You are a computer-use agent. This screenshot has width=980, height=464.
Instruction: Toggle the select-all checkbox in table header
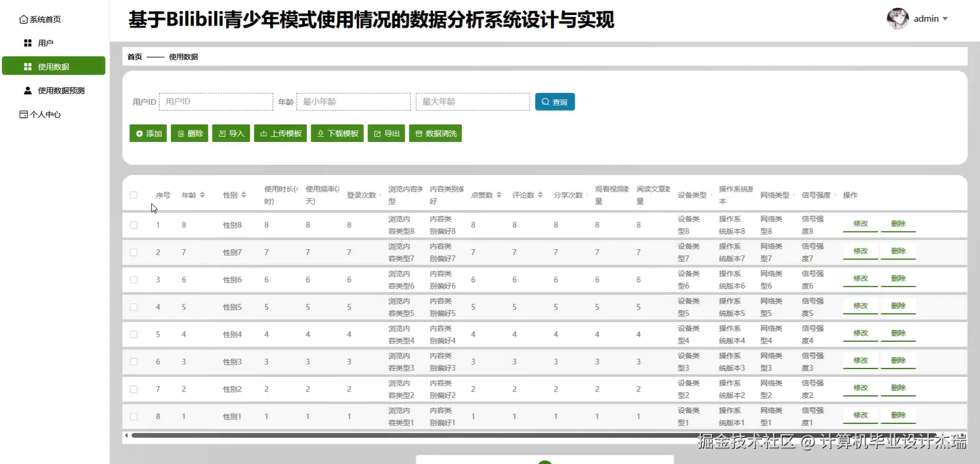coord(134,195)
